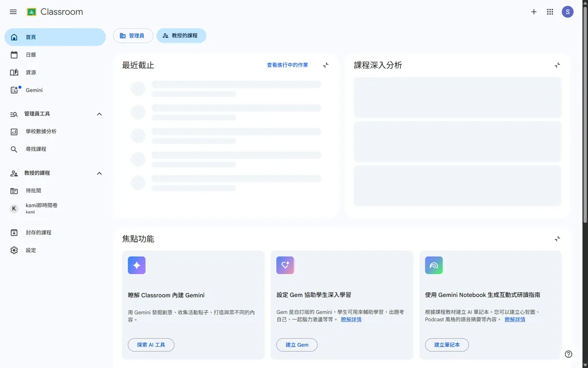The height and width of the screenshot is (368, 588).
Task: Open the main hamburger menu
Action: [13, 12]
